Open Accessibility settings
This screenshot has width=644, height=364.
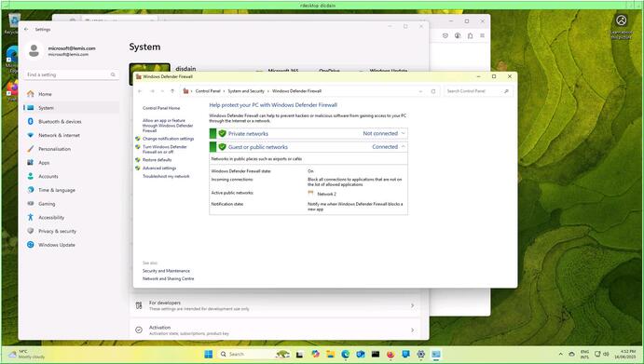point(71,218)
